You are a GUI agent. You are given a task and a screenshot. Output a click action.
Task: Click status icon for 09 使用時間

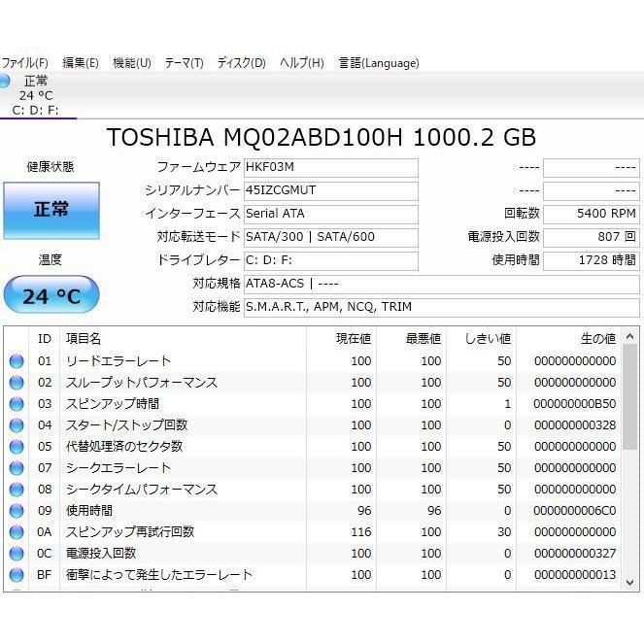pos(17,511)
